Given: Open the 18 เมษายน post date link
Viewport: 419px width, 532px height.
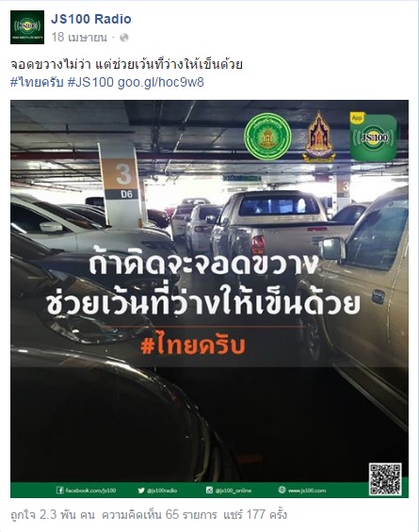Looking at the screenshot, I should [x=79, y=38].
